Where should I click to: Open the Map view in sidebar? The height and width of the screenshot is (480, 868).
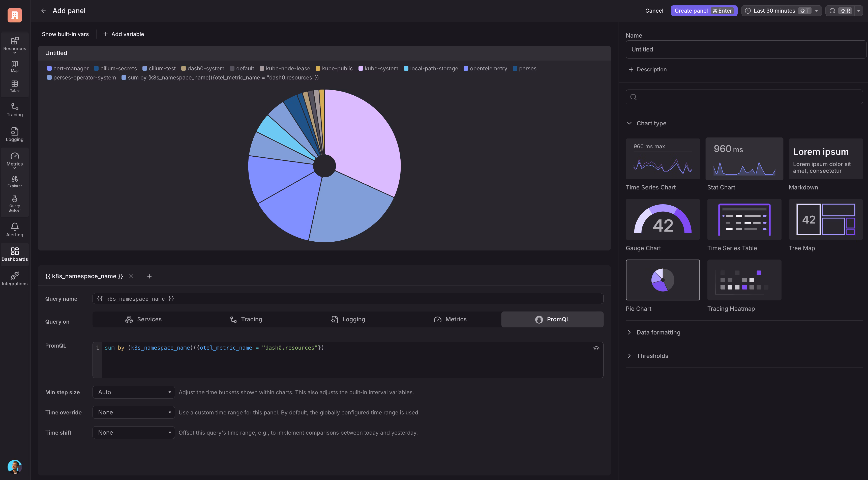(14, 66)
